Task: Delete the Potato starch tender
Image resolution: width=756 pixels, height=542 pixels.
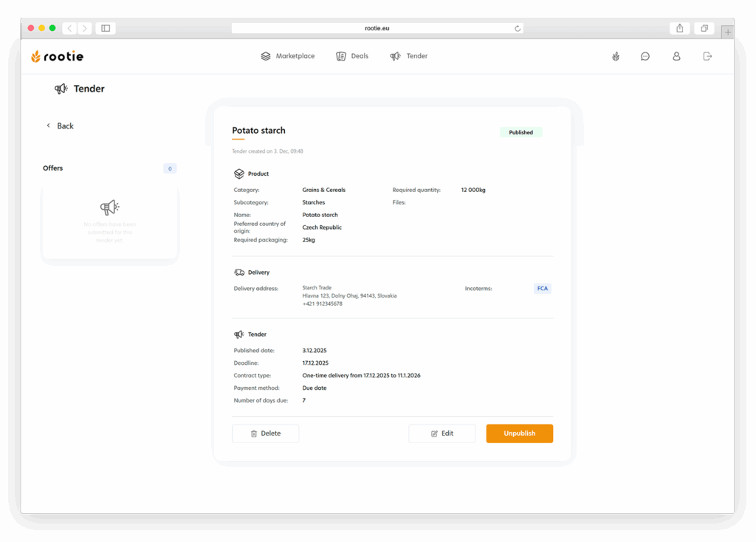Action: click(x=266, y=433)
